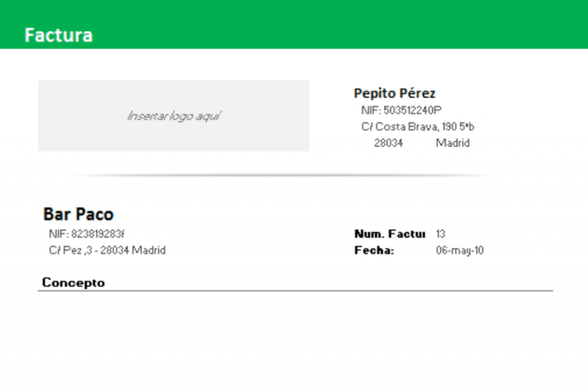The height and width of the screenshot is (389, 588).
Task: Select the C/ Pez client address line
Action: [107, 250]
